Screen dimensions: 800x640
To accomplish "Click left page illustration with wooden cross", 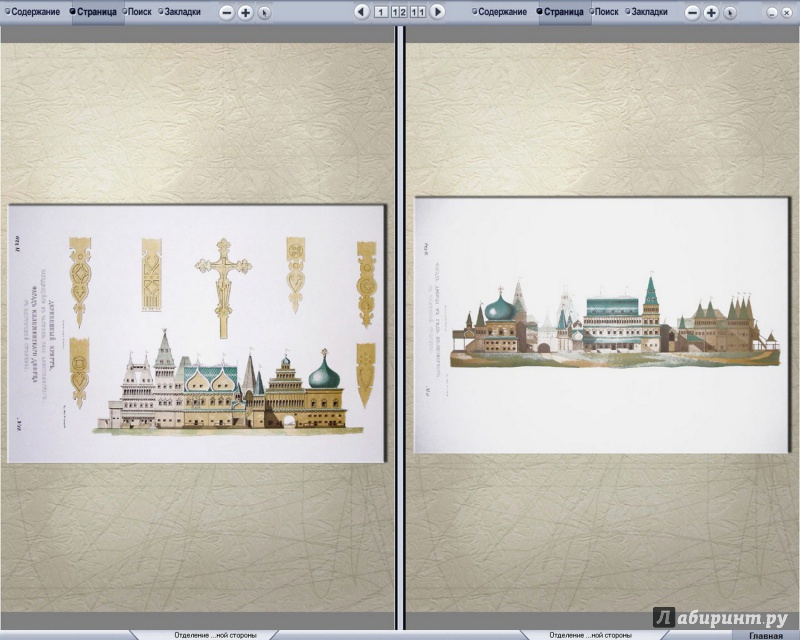I will click(x=196, y=334).
